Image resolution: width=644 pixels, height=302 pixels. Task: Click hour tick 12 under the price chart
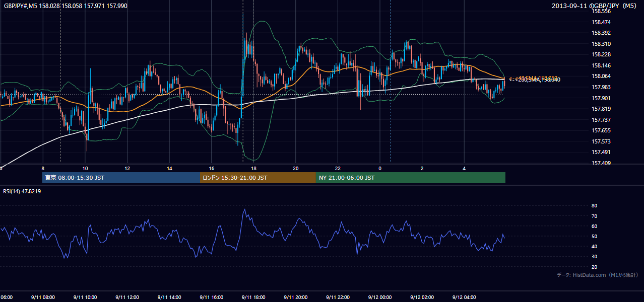pyautogui.click(x=127, y=168)
